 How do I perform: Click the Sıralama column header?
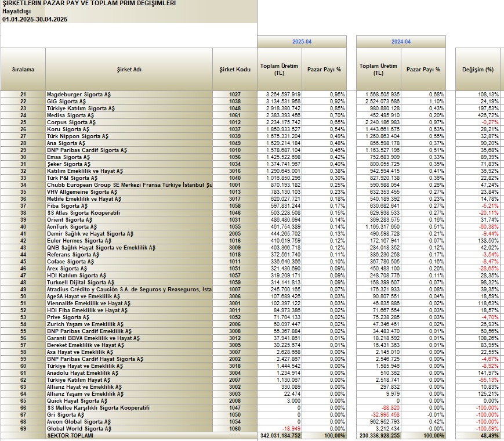(x=23, y=70)
